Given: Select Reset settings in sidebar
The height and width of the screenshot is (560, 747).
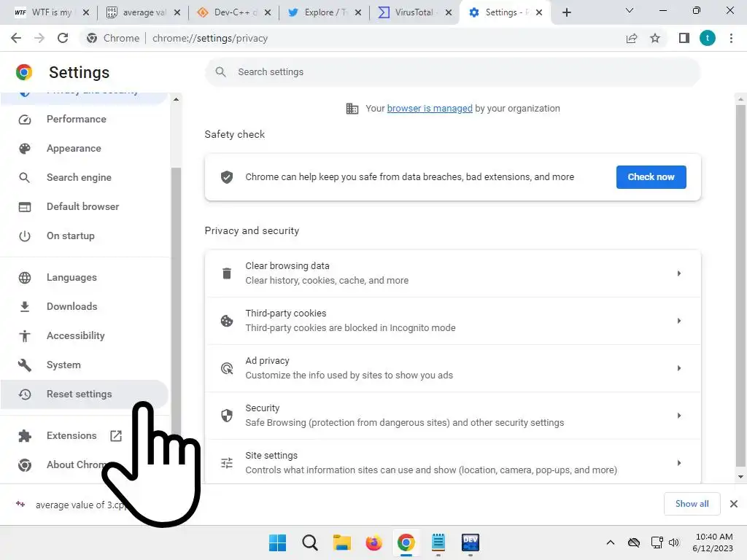Looking at the screenshot, I should [85, 394].
